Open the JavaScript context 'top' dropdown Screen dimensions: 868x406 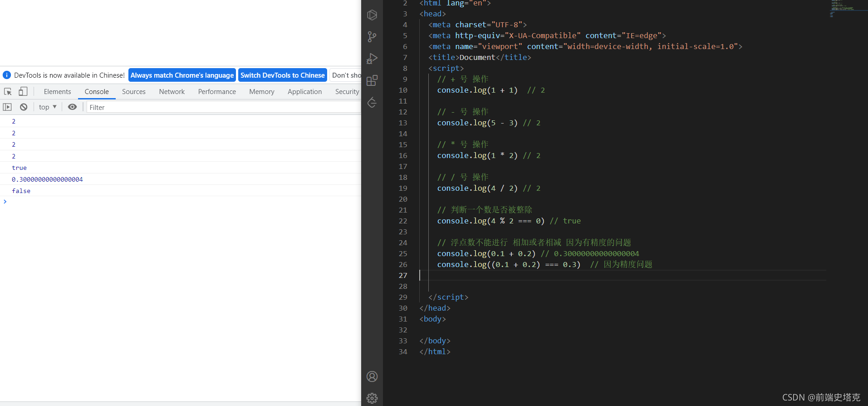(x=48, y=107)
